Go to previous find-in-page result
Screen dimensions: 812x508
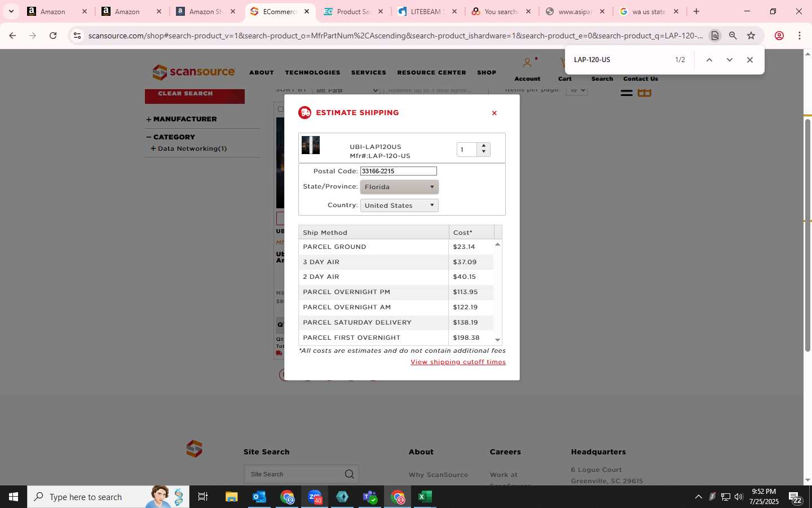(709, 60)
